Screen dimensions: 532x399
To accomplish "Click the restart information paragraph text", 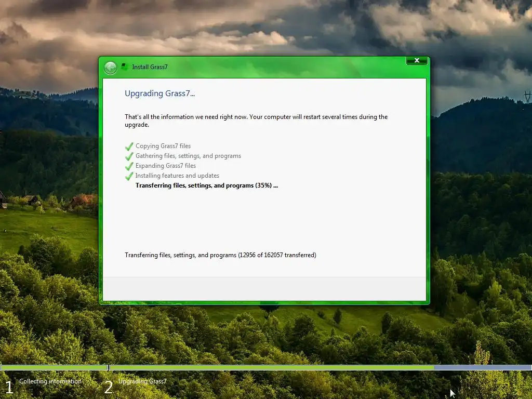I will tap(256, 121).
